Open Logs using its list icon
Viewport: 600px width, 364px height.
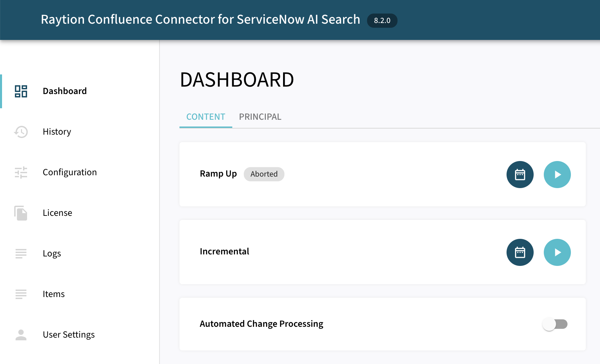(x=21, y=253)
